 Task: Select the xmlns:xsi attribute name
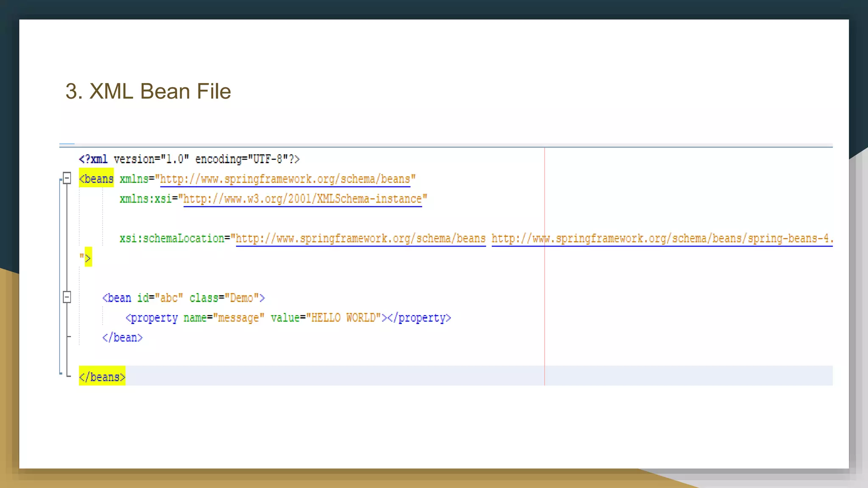(145, 199)
